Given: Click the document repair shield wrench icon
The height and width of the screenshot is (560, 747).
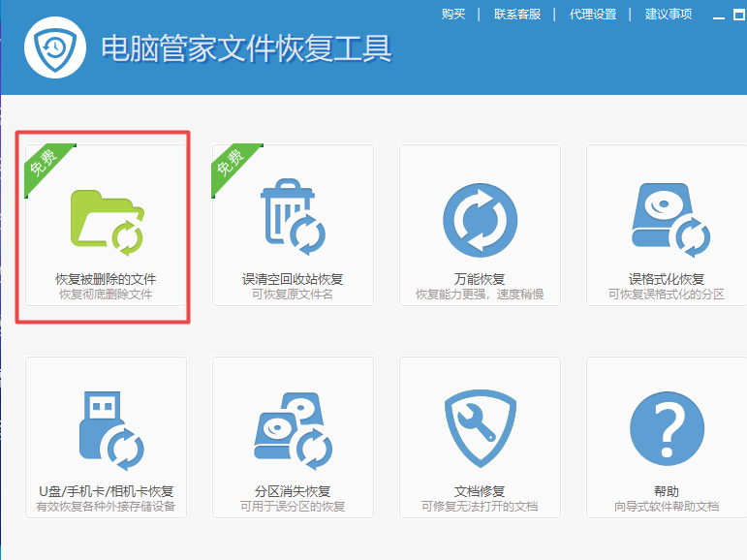Looking at the screenshot, I should tap(480, 428).
